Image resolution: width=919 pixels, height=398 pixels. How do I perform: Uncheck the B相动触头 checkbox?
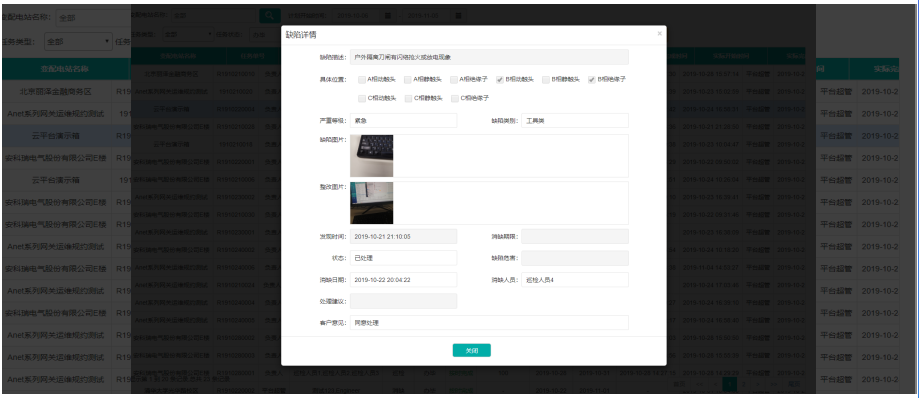pos(500,80)
